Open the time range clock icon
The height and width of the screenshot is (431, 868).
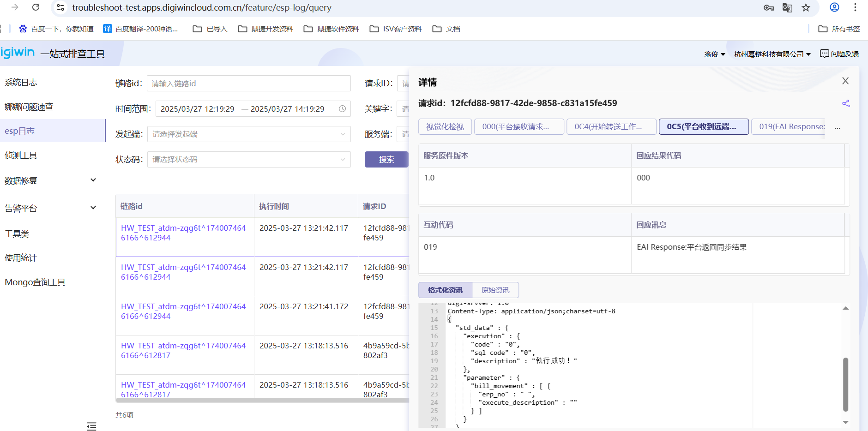343,109
